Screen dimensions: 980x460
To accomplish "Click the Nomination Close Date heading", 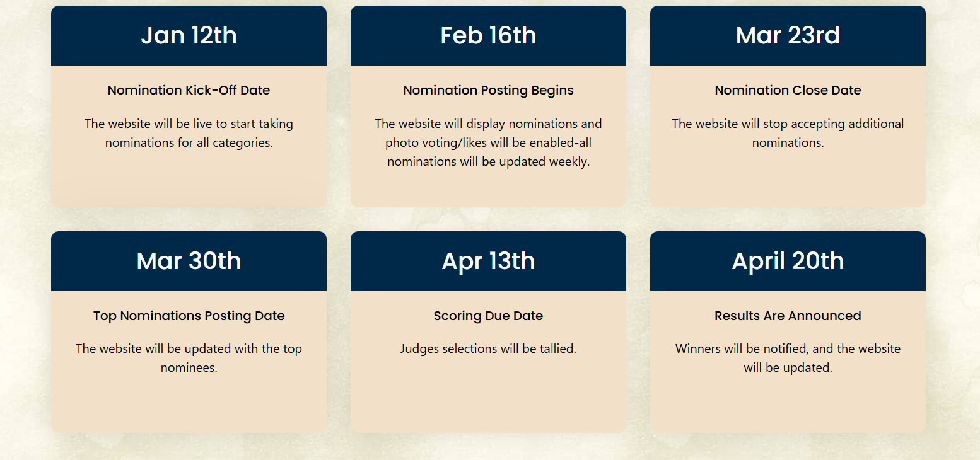I will (788, 90).
